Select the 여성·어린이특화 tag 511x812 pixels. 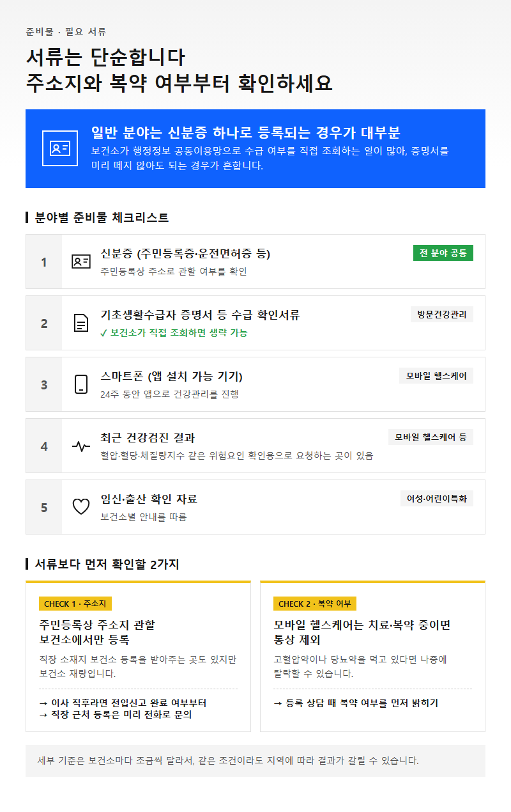pos(436,499)
